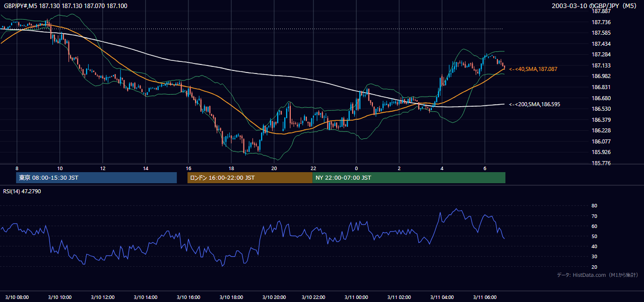Viewport: 644px width, 302px height.
Task: Click hour tick 18 on price chart axis
Action: (x=231, y=168)
